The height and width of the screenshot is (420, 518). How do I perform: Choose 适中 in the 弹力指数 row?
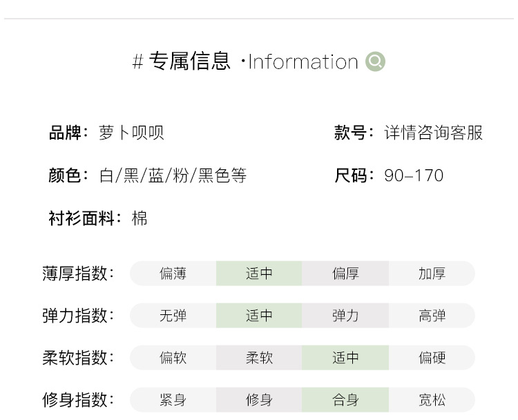[x=259, y=316]
